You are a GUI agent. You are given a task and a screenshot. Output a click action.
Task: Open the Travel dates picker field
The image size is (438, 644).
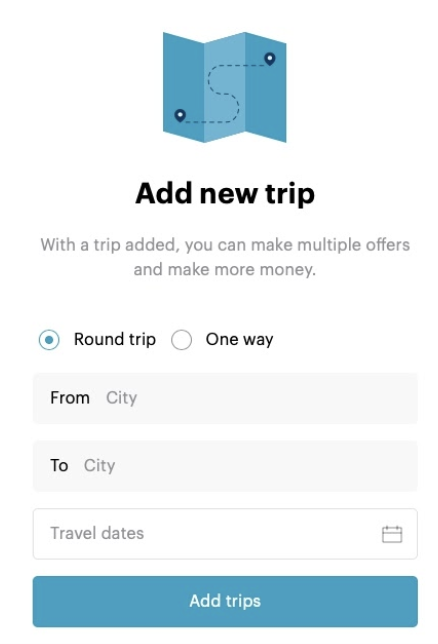225,534
